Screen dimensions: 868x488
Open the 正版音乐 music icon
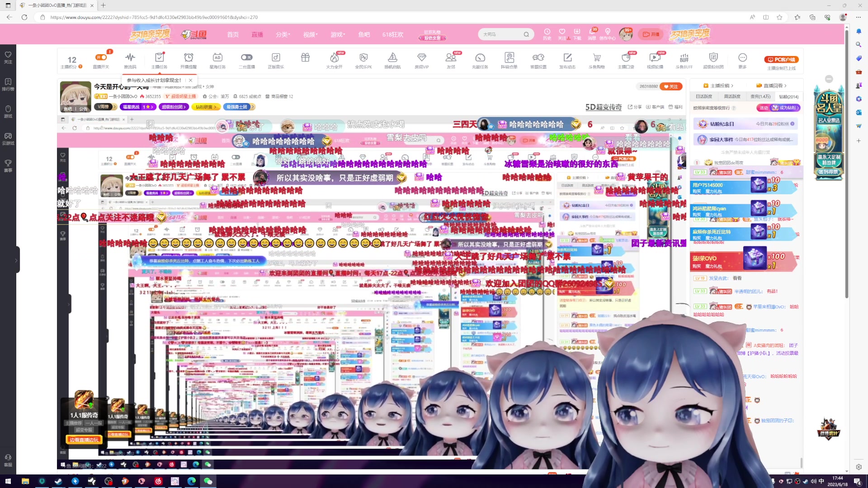[x=276, y=58]
